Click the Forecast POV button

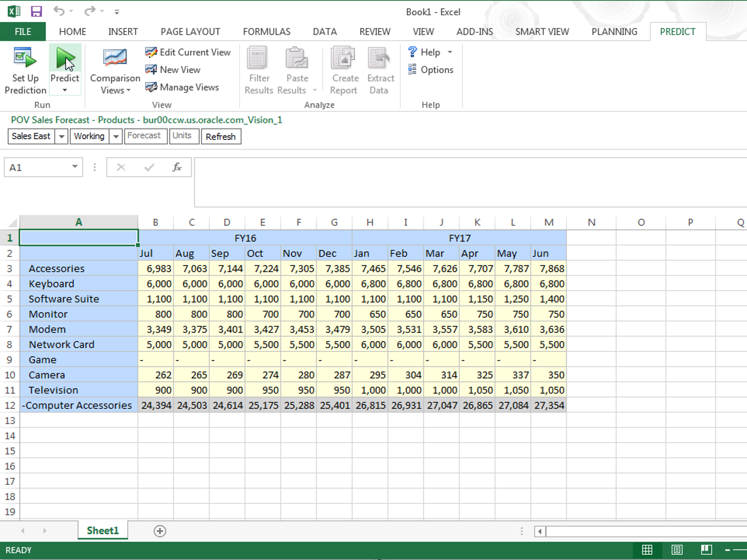tap(145, 136)
